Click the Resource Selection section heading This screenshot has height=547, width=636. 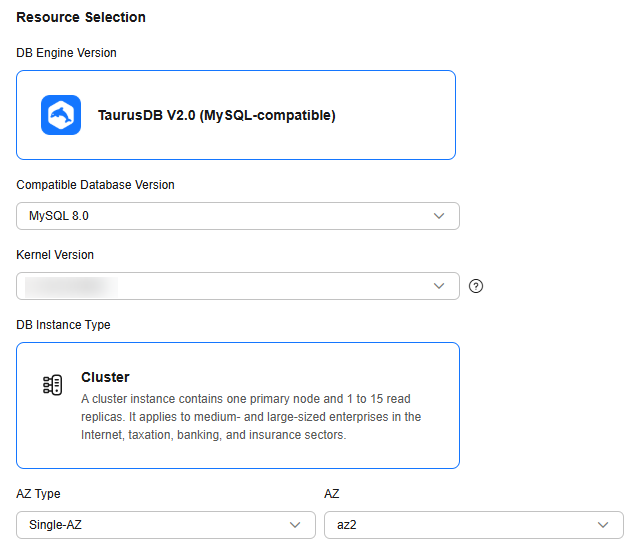(x=81, y=17)
